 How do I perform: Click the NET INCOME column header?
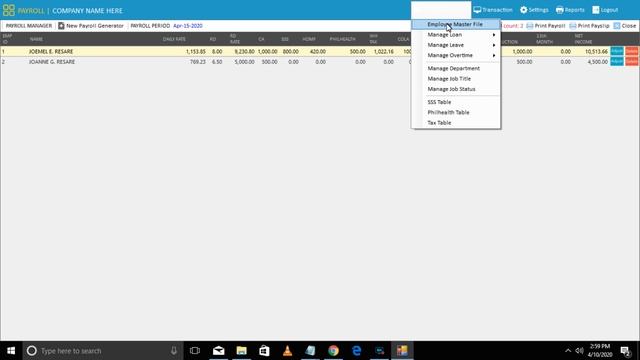click(583, 39)
